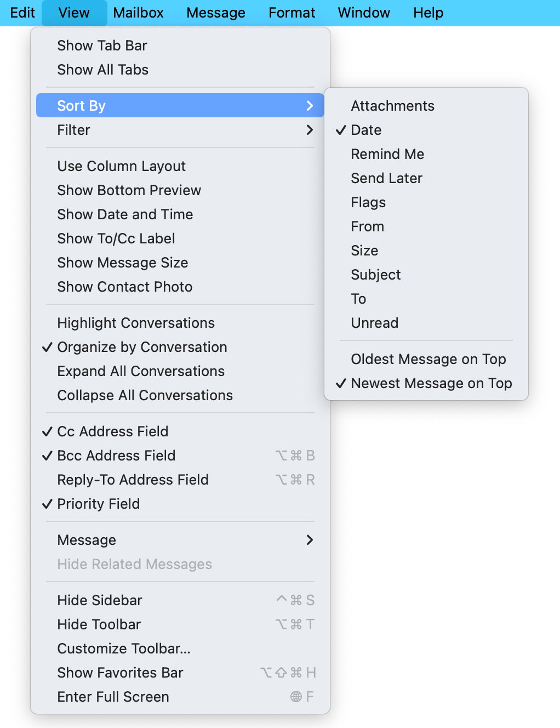Sort messages by Size
Image resolution: width=560 pixels, height=728 pixels.
[364, 251]
